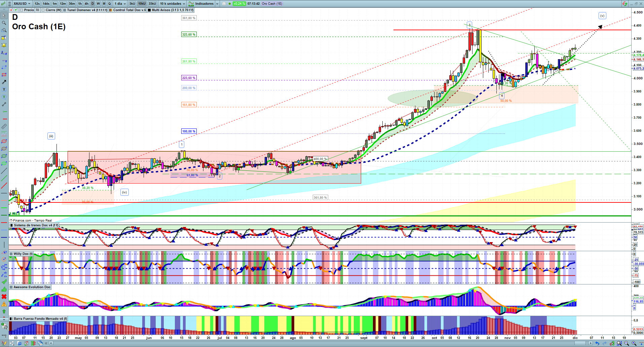Click the Multi Avisos indicator label
This screenshot has width=644, height=347.
[x=173, y=10]
